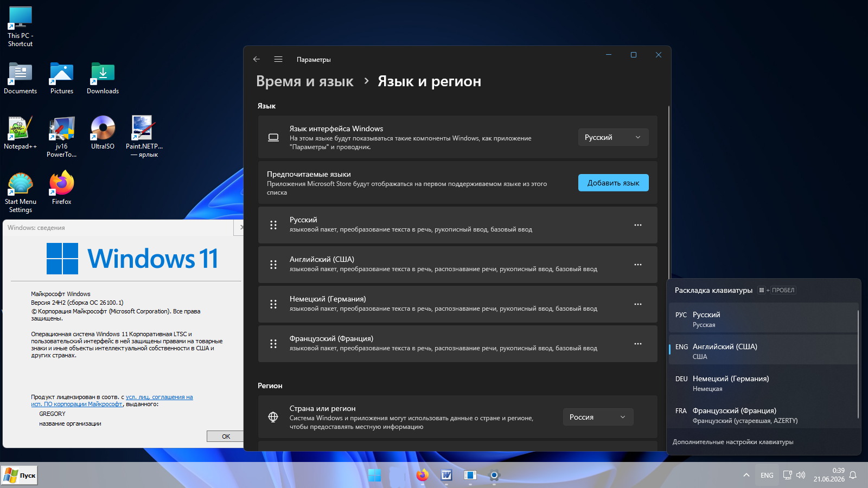Click the drag handle of the Русский language
Viewport: 868px width, 488px height.
[x=273, y=225]
